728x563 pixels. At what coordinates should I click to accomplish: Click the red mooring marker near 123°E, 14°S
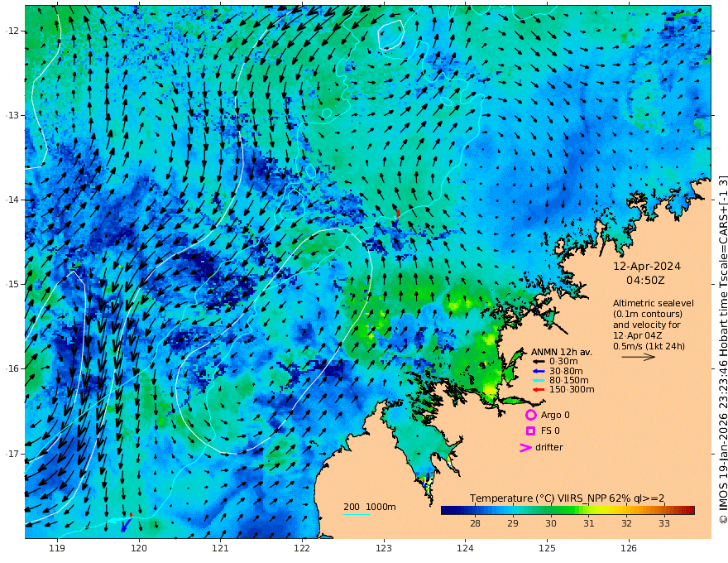tap(398, 214)
